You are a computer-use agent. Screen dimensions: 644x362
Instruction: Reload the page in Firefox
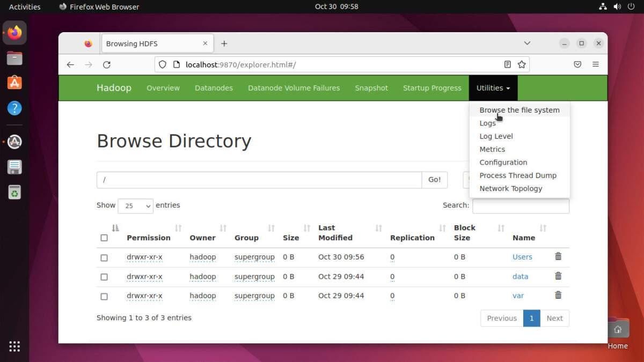(x=106, y=64)
